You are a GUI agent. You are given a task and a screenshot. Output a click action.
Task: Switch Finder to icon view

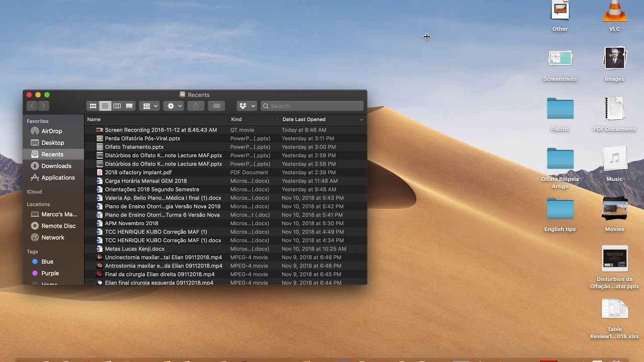[x=93, y=106]
